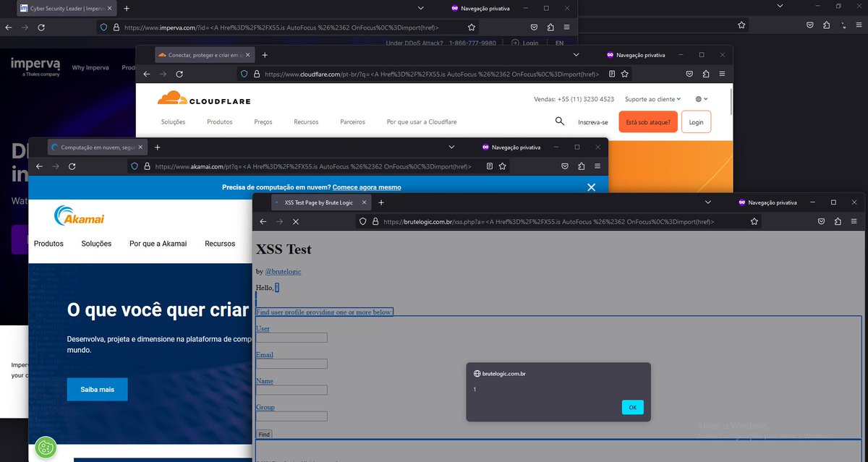Screen dimensions: 868x462
Task: Click the Group input field on XSS Test page
Action: pos(292,416)
